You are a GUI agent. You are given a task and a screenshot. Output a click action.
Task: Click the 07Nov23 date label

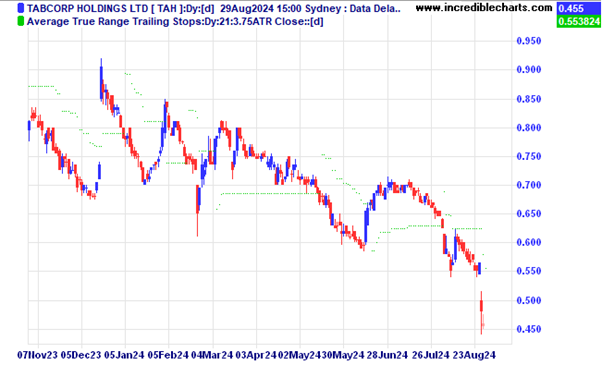tap(38, 355)
